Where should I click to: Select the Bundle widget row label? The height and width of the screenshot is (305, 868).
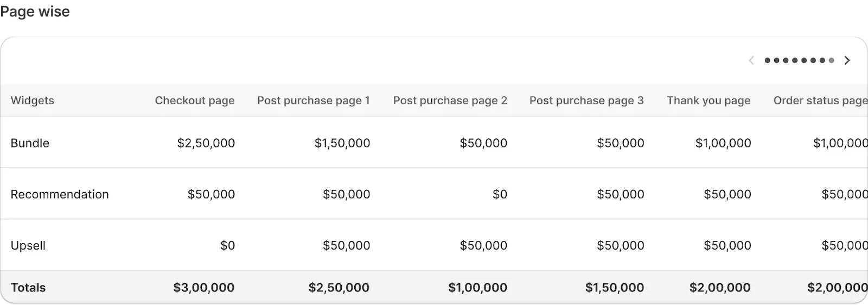[x=30, y=143]
